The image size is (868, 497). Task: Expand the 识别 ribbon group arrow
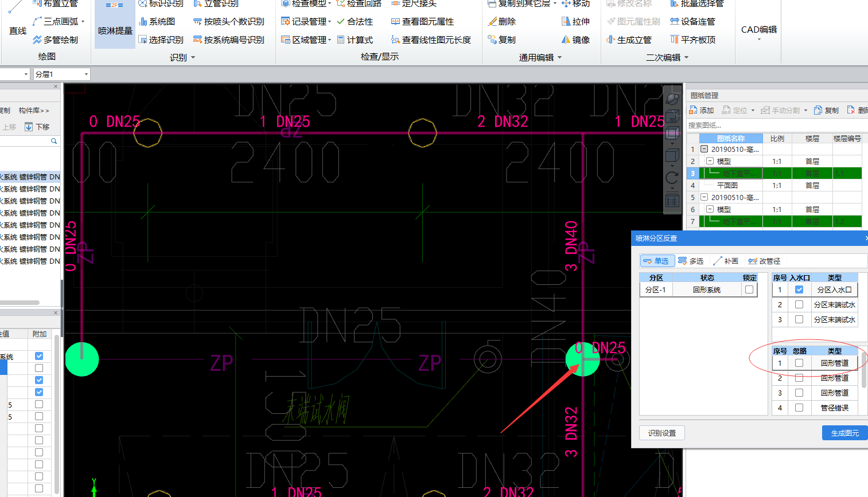tap(193, 57)
